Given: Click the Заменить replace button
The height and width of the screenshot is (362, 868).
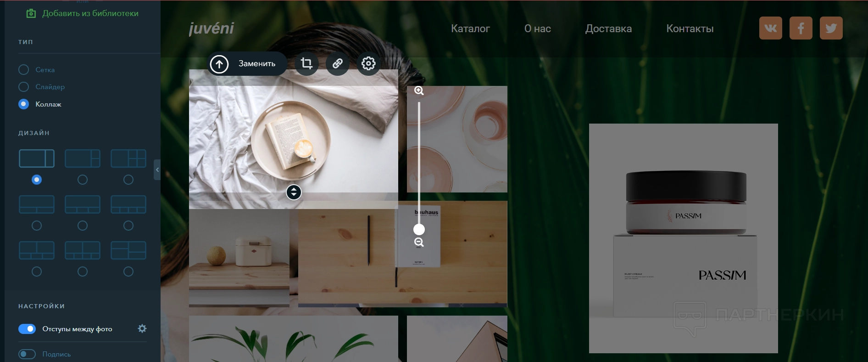Looking at the screenshot, I should [248, 63].
